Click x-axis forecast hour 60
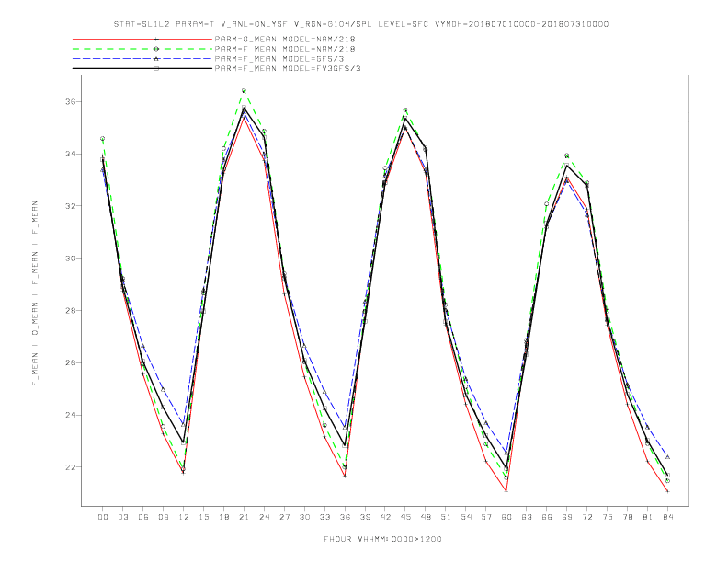Viewport: 728px width, 563px height. click(x=506, y=517)
